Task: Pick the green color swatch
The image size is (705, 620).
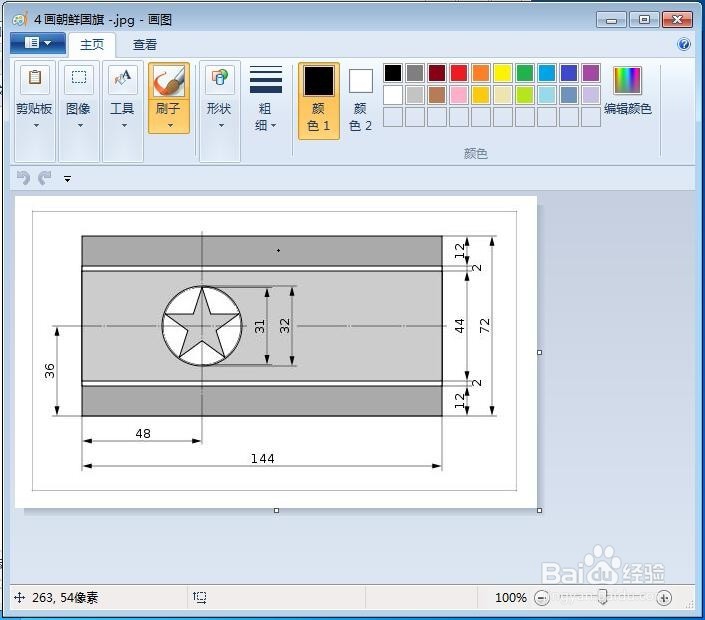Action: (525, 73)
